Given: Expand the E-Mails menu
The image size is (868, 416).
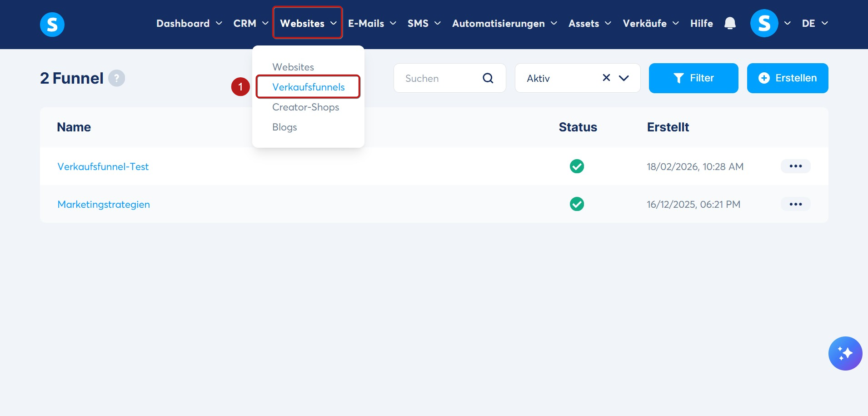Looking at the screenshot, I should tap(372, 23).
